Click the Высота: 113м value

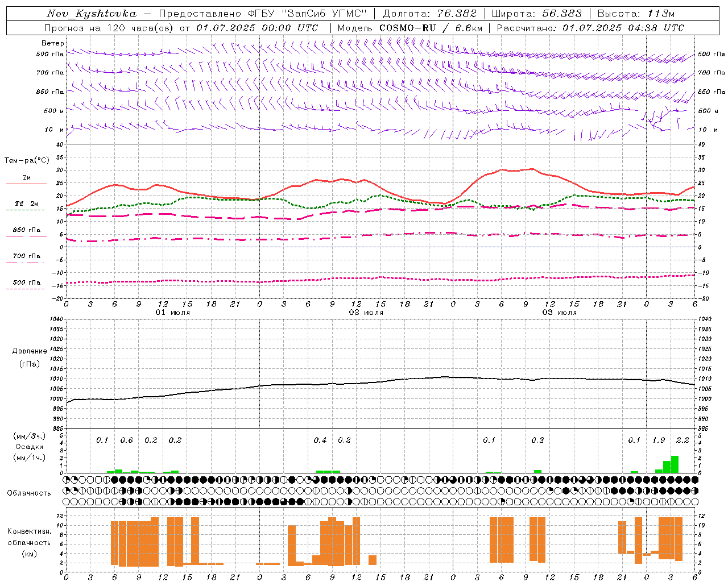click(636, 14)
